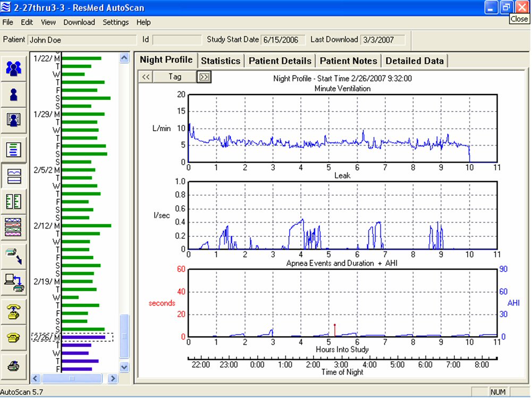The height and width of the screenshot is (400, 532).
Task: Click the printer icon in the sidebar
Action: pyautogui.click(x=14, y=365)
